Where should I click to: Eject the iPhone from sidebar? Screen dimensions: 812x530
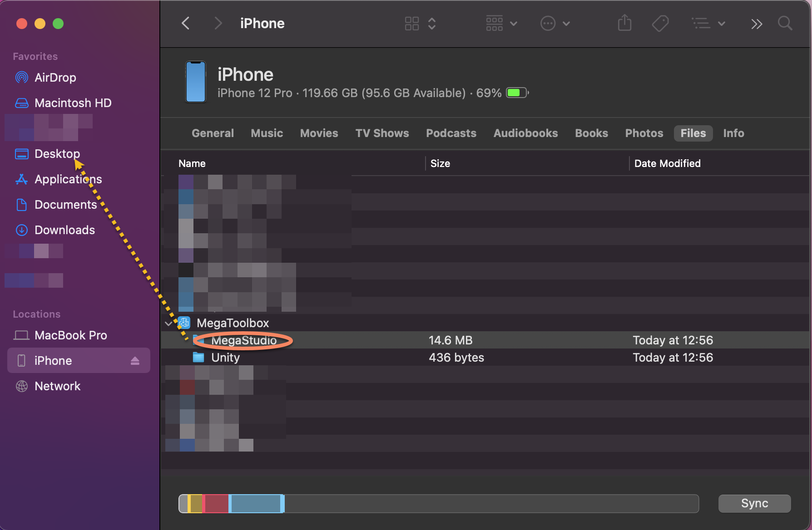click(135, 361)
